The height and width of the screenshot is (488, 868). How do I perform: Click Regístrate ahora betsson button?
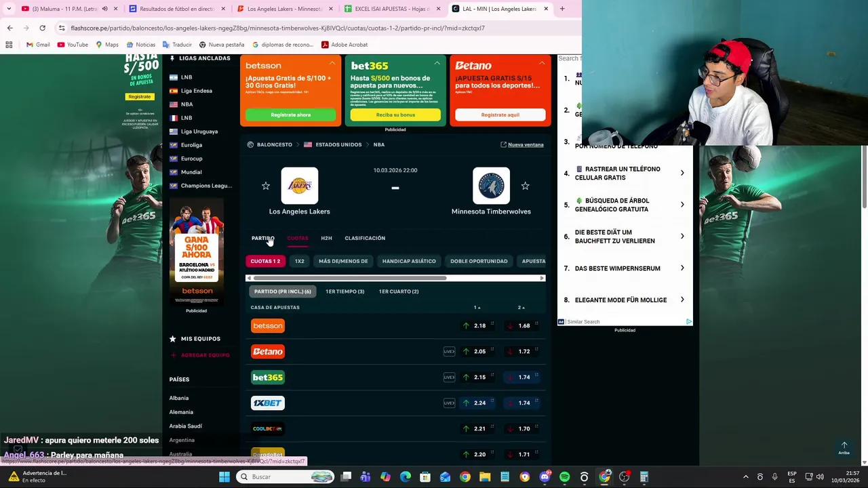tap(290, 115)
